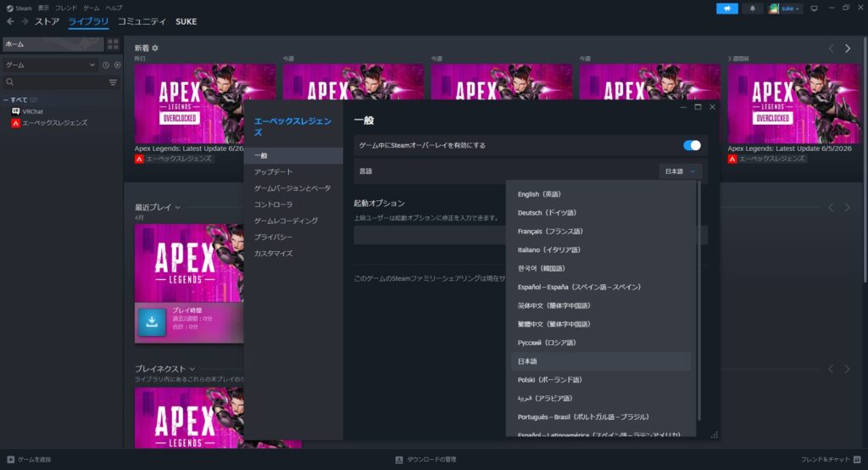Click the back navigation arrow
Screen dimensions: 868x470
pyautogui.click(x=10, y=21)
